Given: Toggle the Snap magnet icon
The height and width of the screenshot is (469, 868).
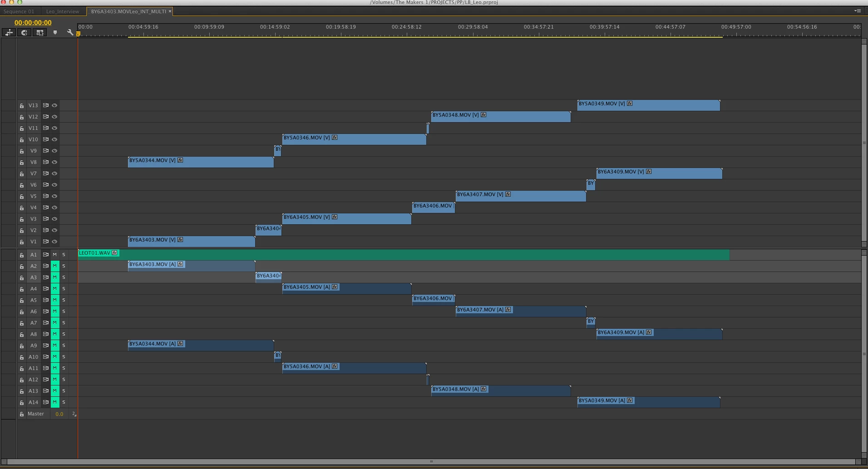Looking at the screenshot, I should 25,32.
